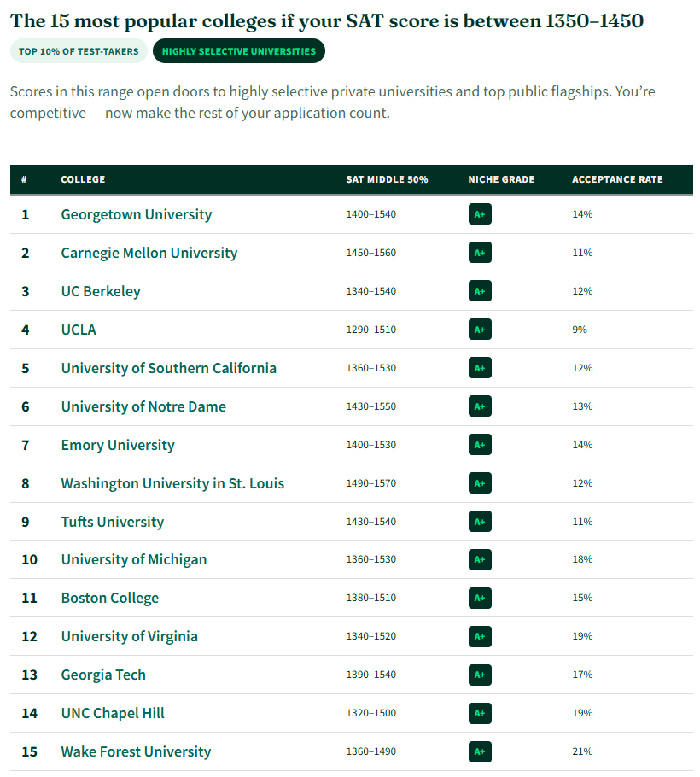Open University of Southern California link
Screen dimensions: 700x777
coord(168,368)
